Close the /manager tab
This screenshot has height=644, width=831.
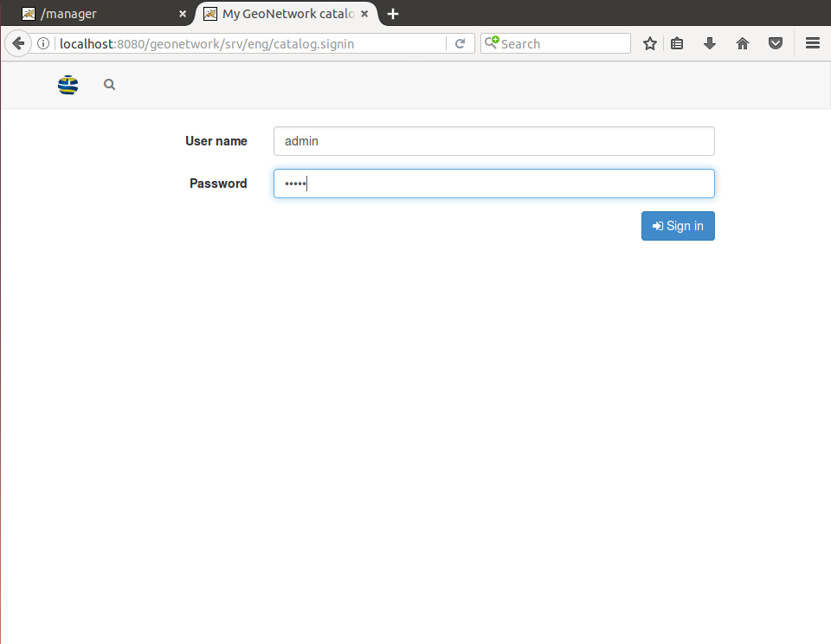tap(183, 14)
